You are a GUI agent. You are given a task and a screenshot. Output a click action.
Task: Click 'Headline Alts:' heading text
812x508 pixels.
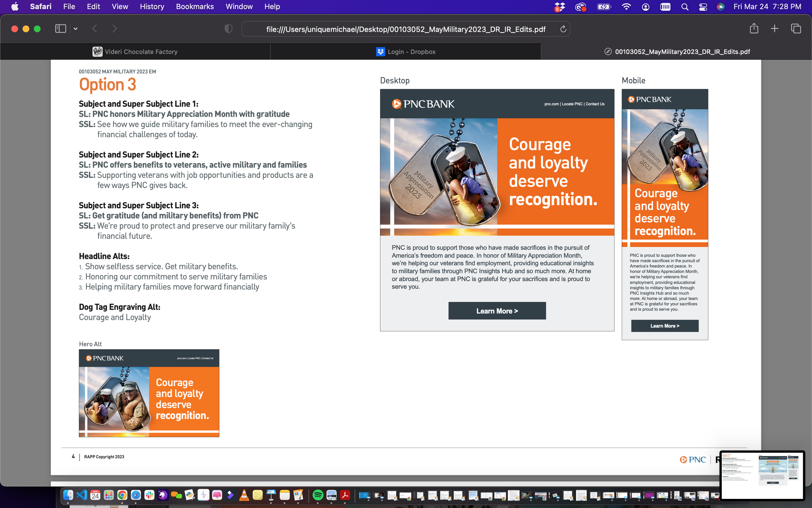104,256
